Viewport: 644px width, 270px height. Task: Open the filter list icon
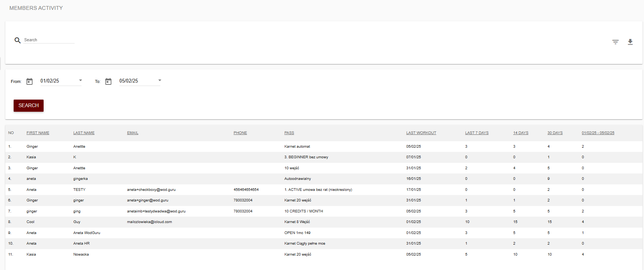(615, 42)
